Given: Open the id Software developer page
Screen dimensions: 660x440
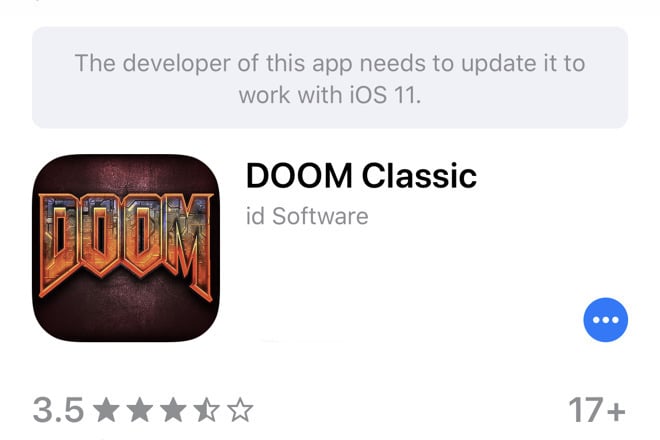Looking at the screenshot, I should tap(307, 216).
